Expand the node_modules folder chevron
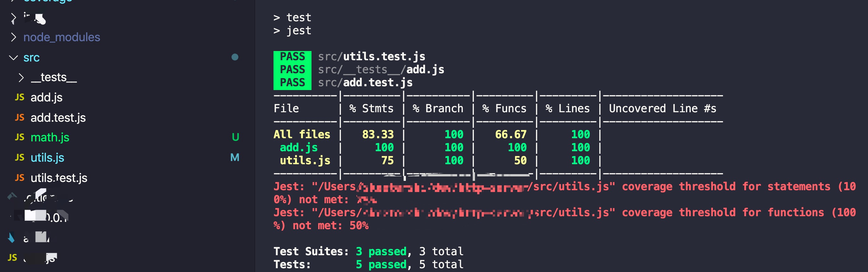The width and height of the screenshot is (868, 272). coord(13,37)
